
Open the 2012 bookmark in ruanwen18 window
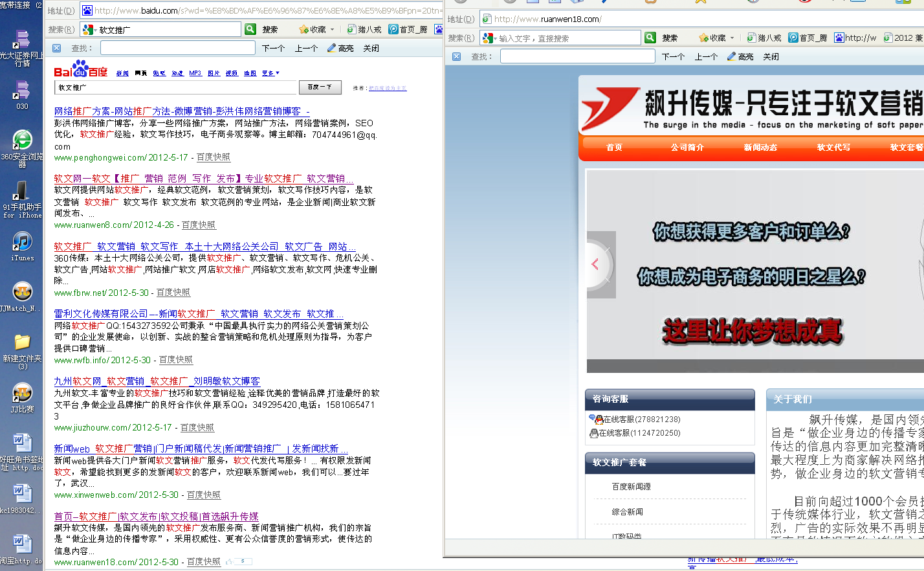[903, 38]
